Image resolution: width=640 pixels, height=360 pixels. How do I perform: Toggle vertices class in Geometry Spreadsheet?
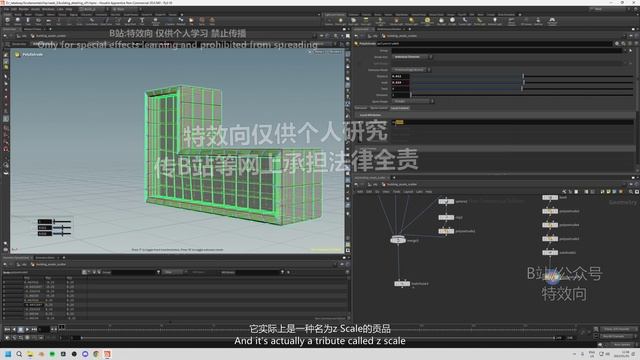click(89, 272)
